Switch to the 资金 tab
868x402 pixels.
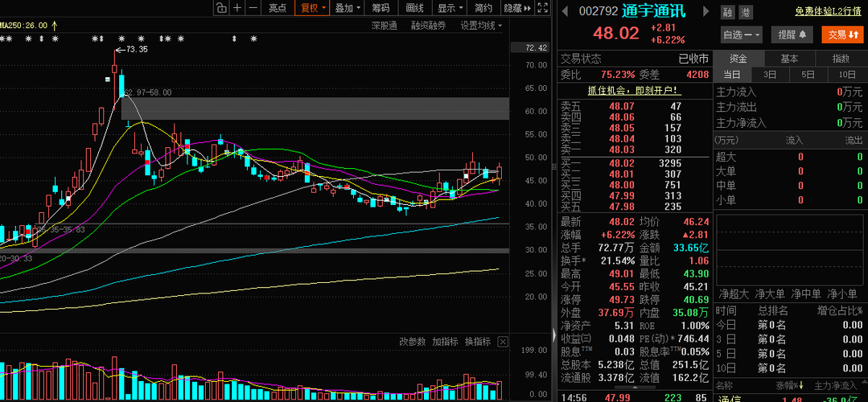coord(738,59)
